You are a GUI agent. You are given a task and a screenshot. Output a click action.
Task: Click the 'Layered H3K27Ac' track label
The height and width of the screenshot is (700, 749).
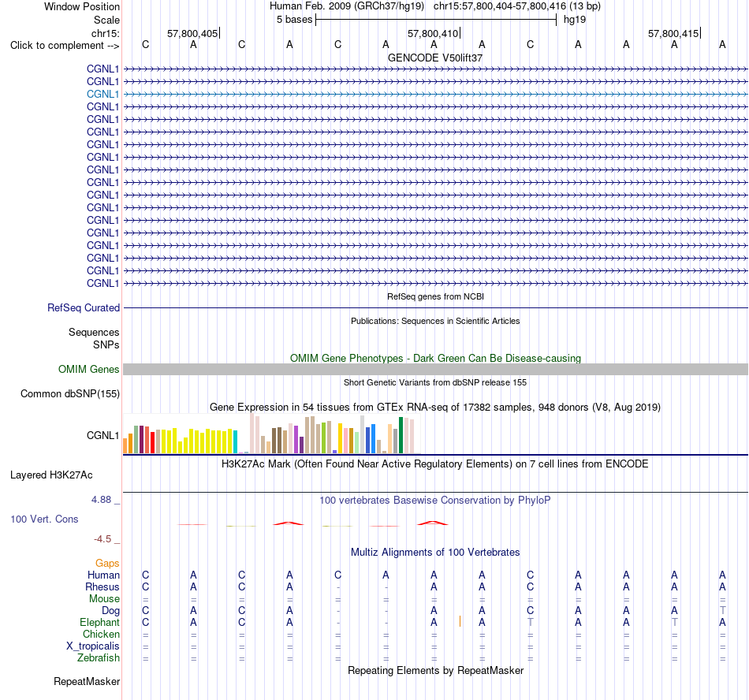point(51,475)
